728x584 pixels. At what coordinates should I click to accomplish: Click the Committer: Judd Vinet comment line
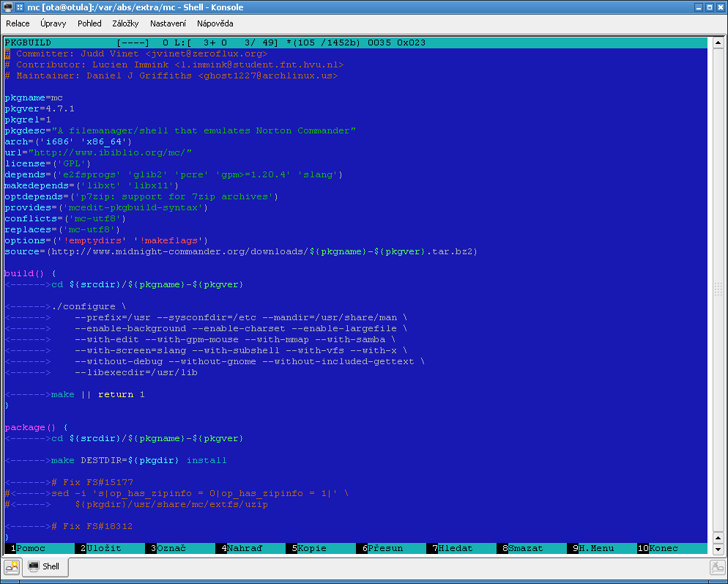point(136,54)
